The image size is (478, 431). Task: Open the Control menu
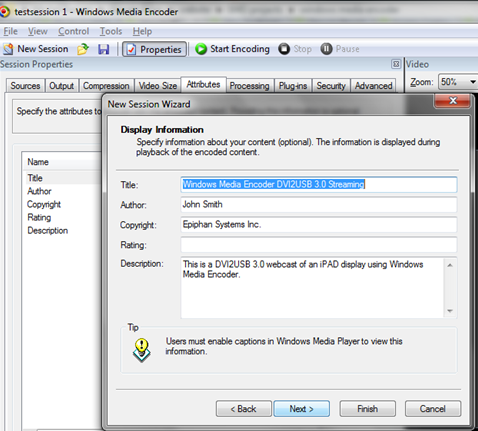coord(73,31)
